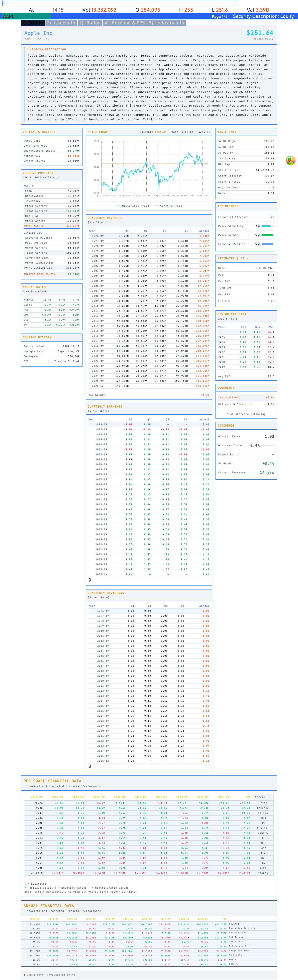The image size is (298, 980).
Task: Click the Earnings Predict score bar
Action: 268,244
